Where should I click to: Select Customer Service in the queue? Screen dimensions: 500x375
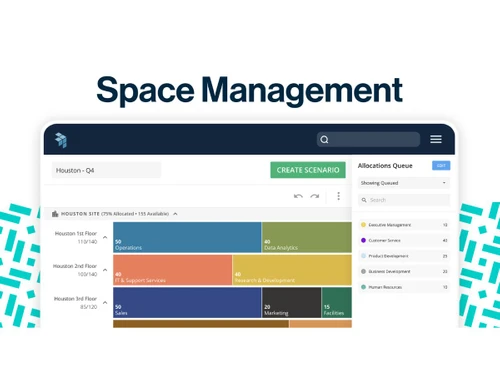click(404, 240)
